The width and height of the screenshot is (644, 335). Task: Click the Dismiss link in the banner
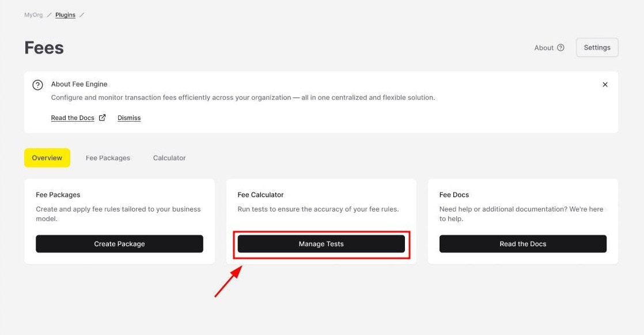[x=129, y=118]
